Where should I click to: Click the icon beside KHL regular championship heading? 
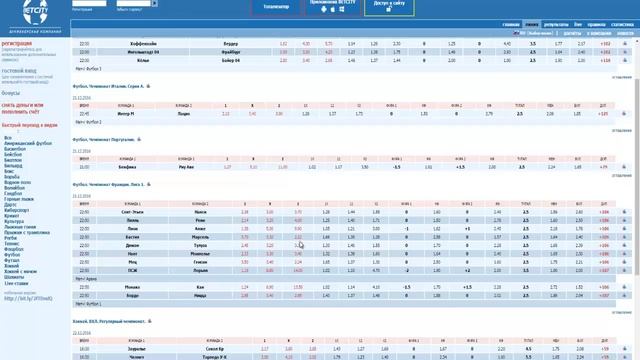[149, 321]
